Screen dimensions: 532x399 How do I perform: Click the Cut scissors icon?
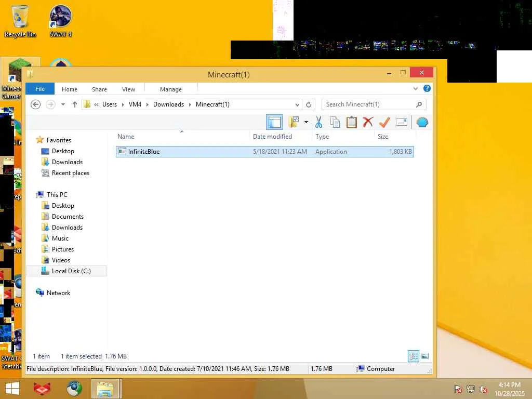pyautogui.click(x=318, y=122)
